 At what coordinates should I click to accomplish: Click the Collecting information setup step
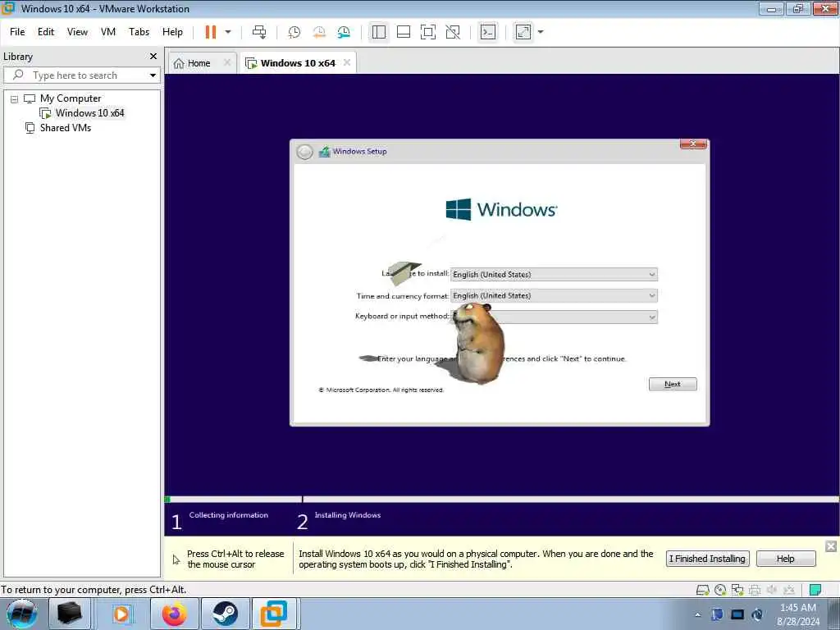point(228,515)
